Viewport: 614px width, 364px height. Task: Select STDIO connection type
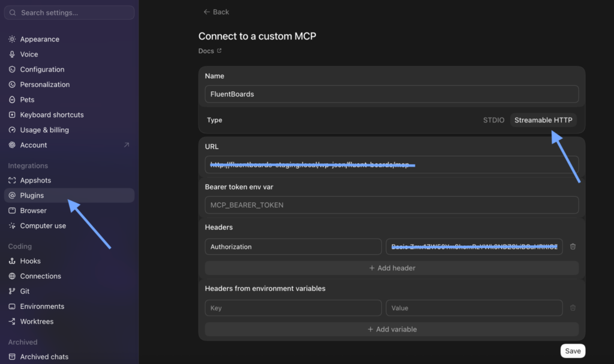(x=493, y=120)
